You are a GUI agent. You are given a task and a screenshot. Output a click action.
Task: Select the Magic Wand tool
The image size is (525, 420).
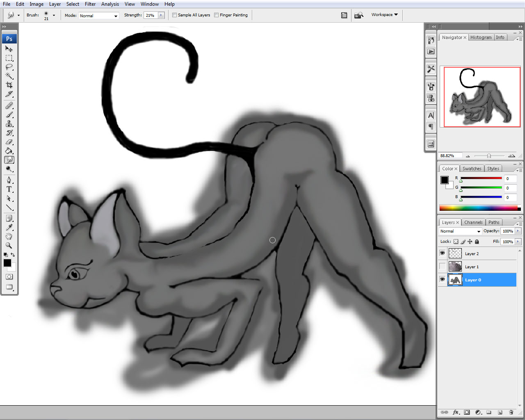pos(9,76)
